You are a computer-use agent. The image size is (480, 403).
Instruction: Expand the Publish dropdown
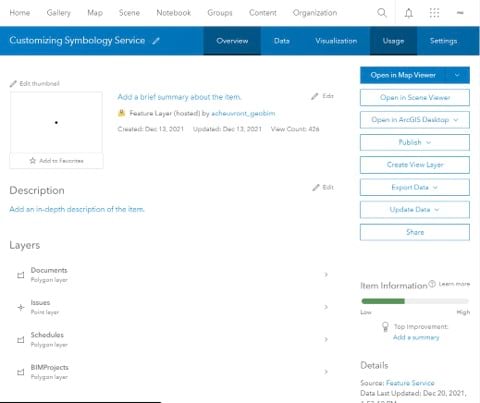[429, 142]
